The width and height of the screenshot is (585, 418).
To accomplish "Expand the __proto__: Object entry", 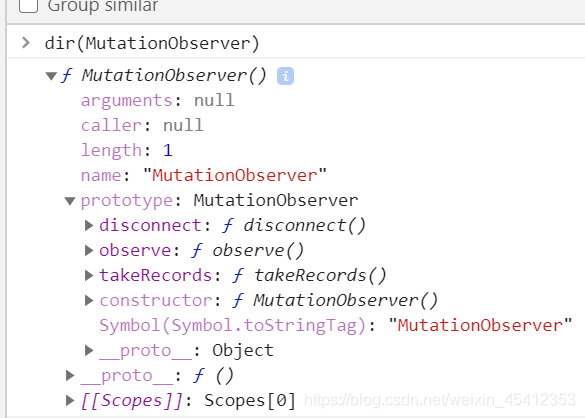I will pyautogui.click(x=89, y=350).
